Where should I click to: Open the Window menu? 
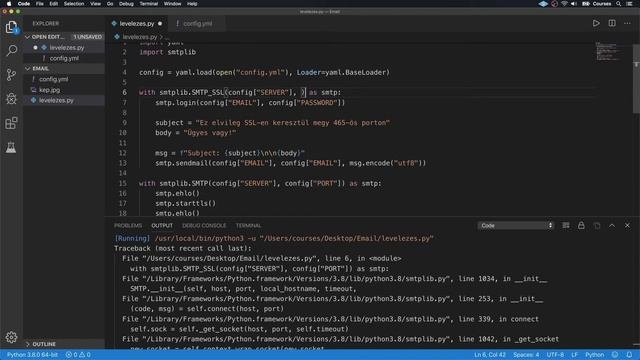172,4
